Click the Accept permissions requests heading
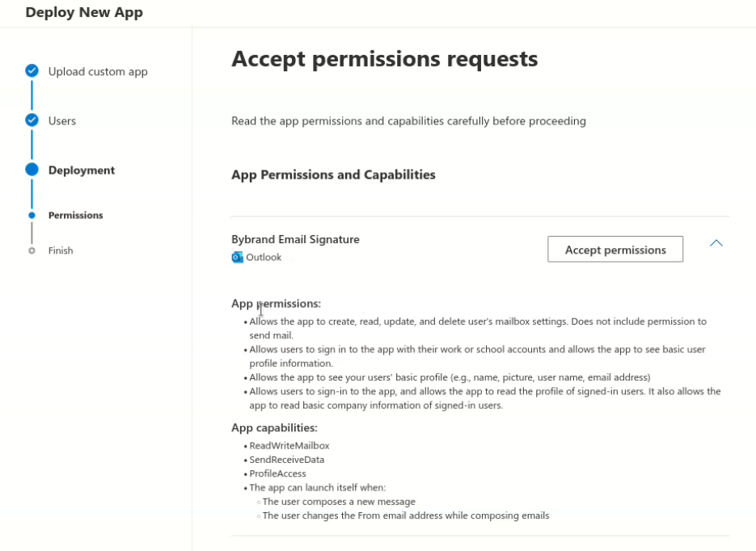756x551 pixels. (384, 59)
